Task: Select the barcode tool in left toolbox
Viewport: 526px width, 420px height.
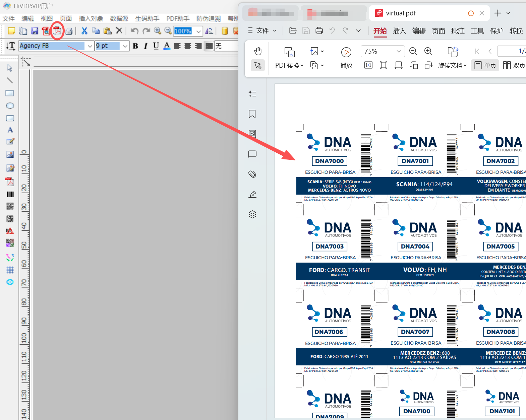Action: point(10,194)
